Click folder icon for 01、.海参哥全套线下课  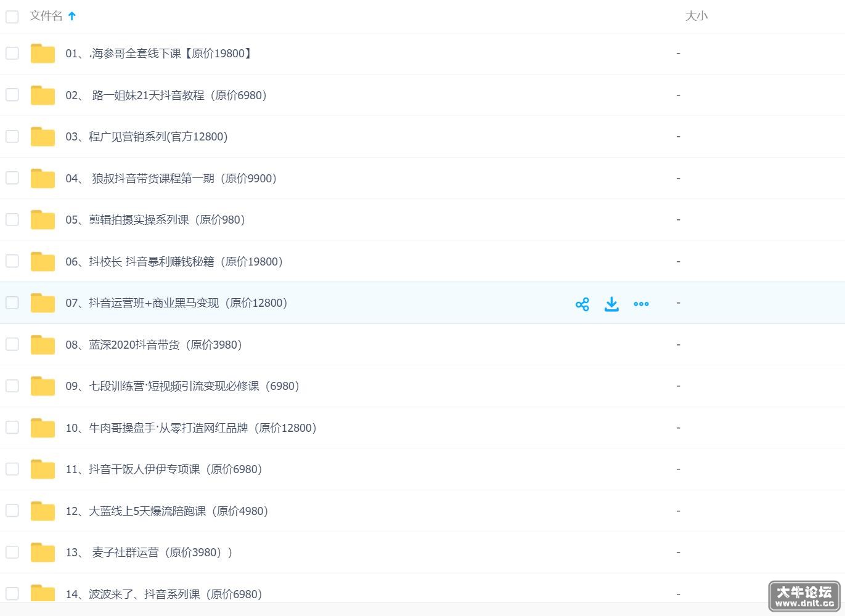point(43,54)
